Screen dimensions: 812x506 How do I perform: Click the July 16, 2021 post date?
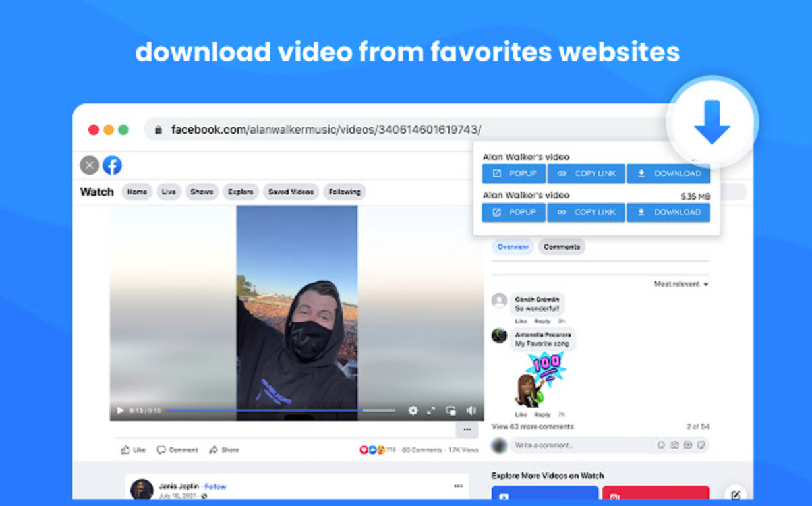(x=178, y=496)
